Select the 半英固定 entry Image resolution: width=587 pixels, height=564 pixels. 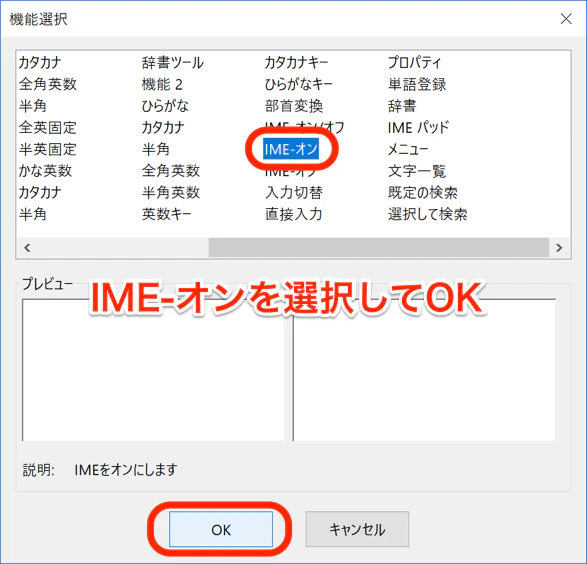coord(48,149)
